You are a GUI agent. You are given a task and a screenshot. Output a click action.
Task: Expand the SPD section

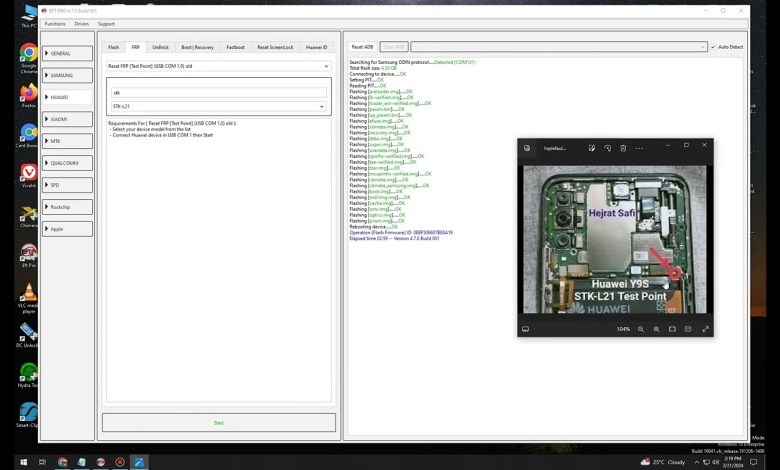tap(67, 185)
